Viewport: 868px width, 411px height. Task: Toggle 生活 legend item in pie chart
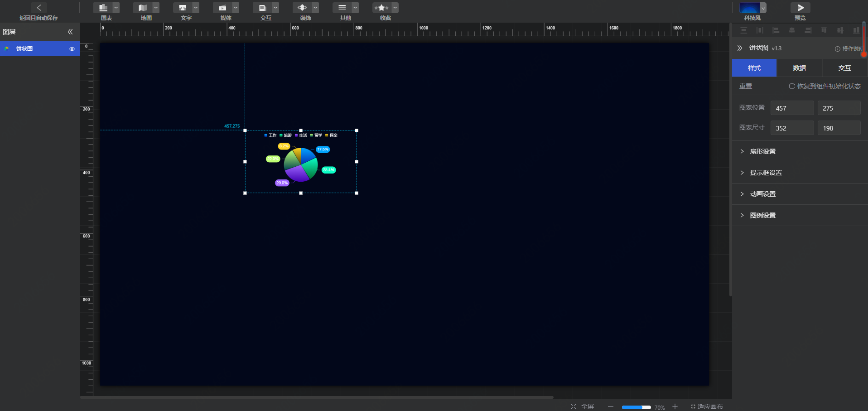[301, 135]
